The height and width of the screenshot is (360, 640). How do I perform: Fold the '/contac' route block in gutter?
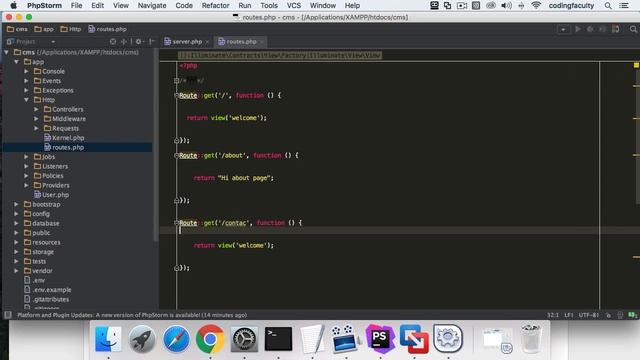click(176, 223)
